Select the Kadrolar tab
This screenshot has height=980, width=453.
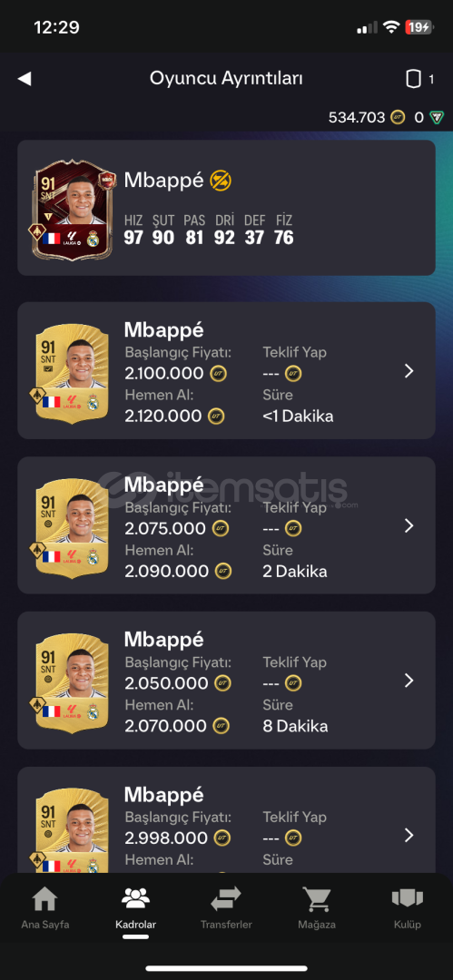point(136,906)
